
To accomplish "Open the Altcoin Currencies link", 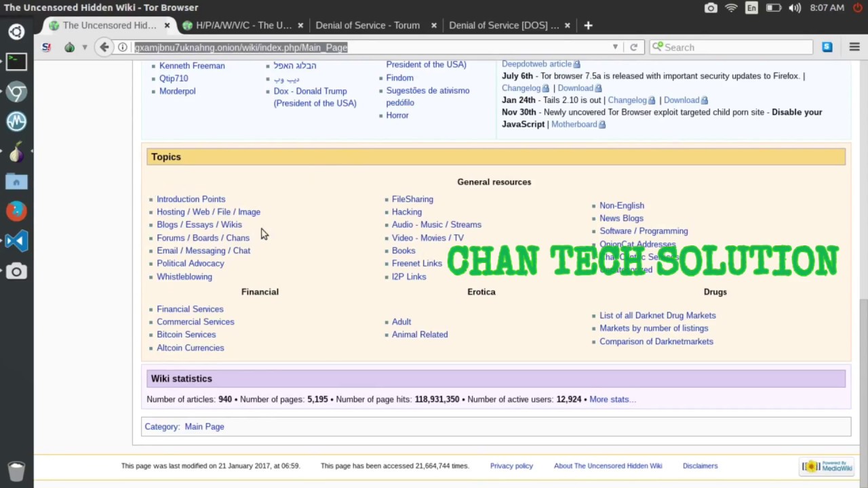I will [190, 348].
